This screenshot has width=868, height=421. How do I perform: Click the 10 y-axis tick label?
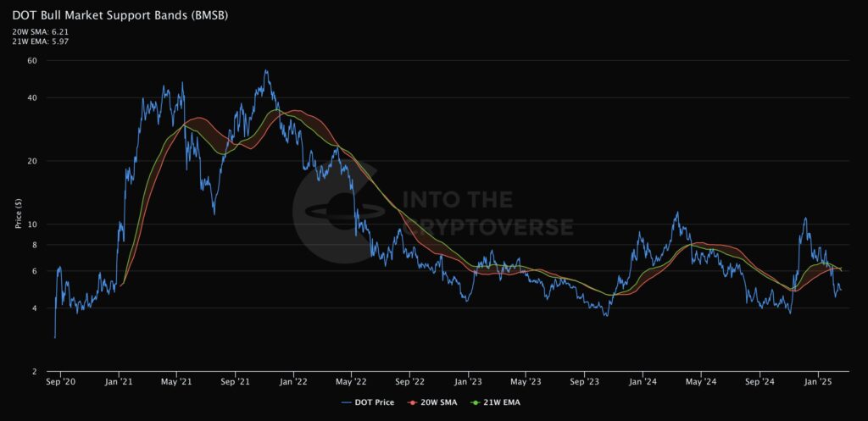coord(32,224)
